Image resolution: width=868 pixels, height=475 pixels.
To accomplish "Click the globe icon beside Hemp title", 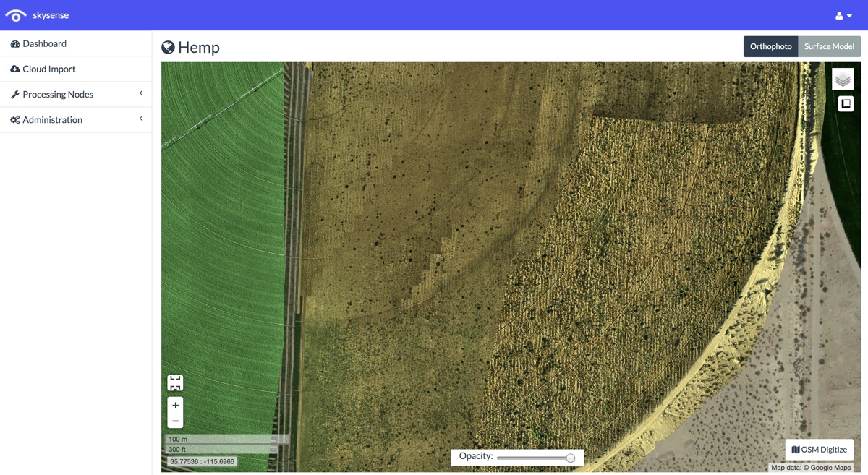I will tap(168, 47).
